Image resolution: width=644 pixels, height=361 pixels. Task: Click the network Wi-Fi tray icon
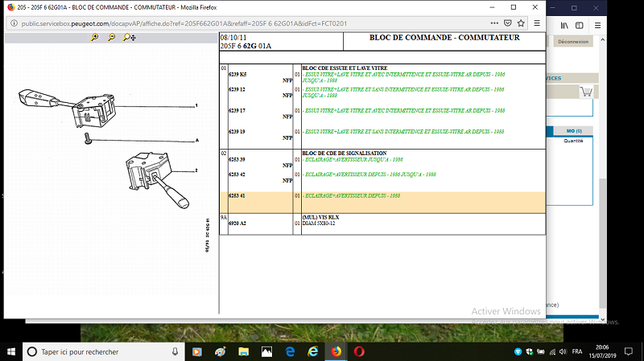(x=552, y=351)
